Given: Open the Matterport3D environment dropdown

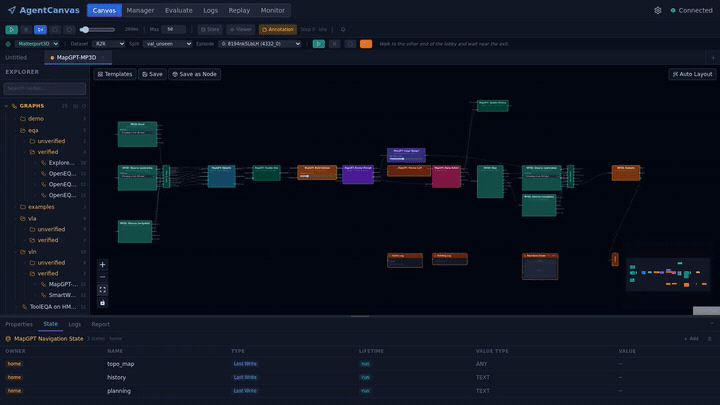Looking at the screenshot, I should [x=37, y=44].
